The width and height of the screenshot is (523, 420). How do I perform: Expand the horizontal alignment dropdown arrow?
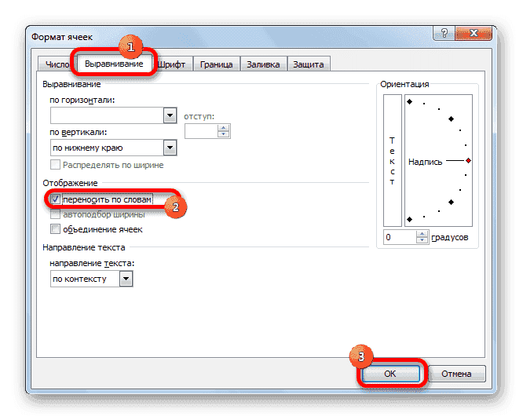170,115
